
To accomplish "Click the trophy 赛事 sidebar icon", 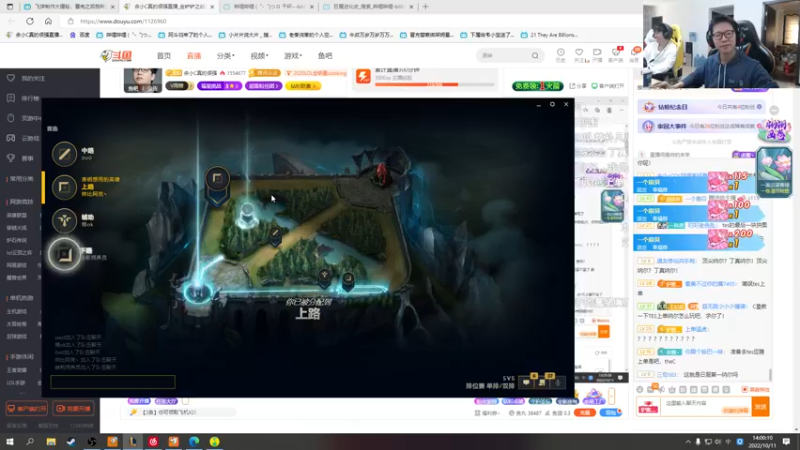I will click(x=11, y=158).
